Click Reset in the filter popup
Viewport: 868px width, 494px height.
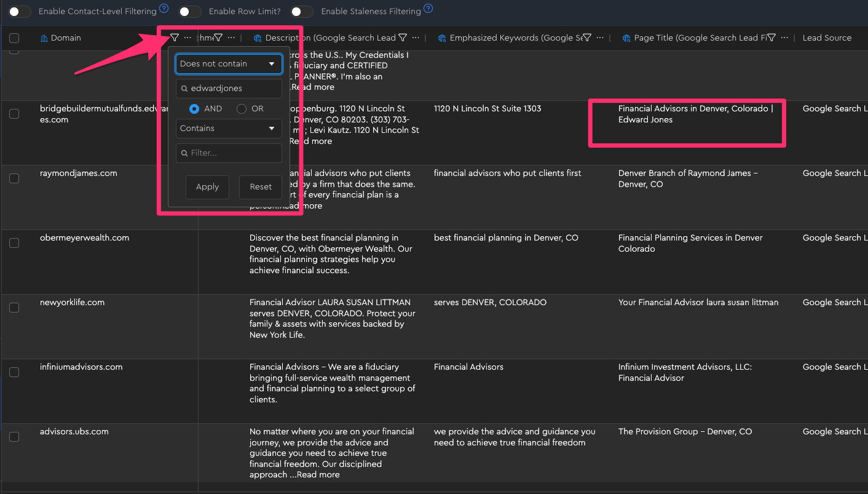coord(261,187)
